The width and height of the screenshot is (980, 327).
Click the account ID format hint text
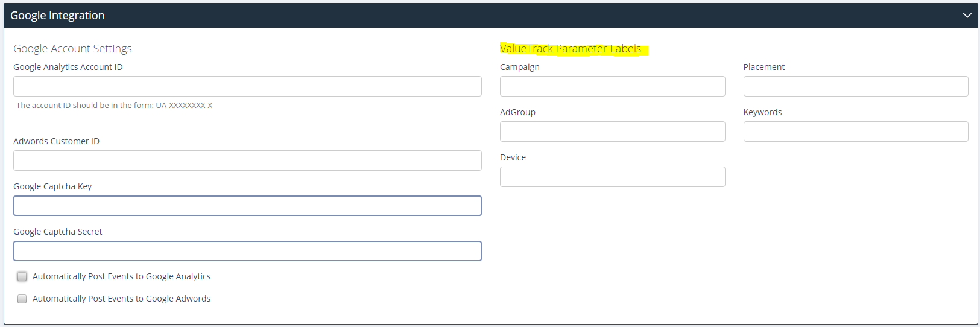point(114,105)
